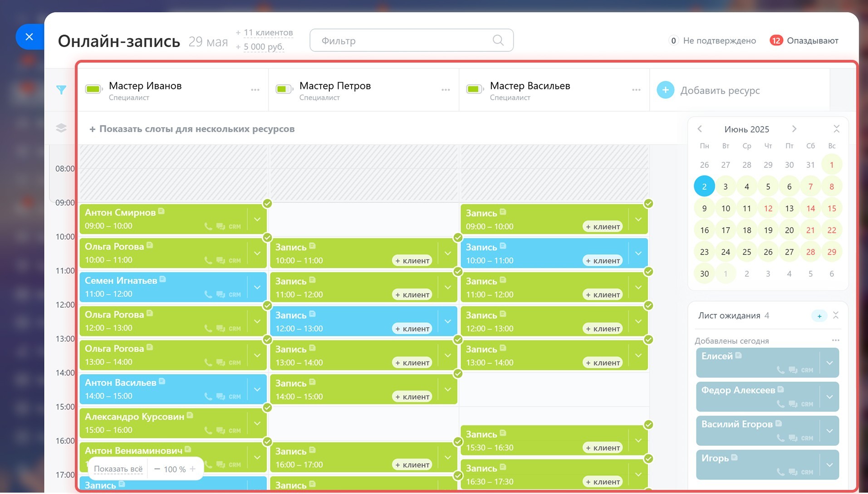Go to next month in calendar
868x494 pixels.
[794, 129]
